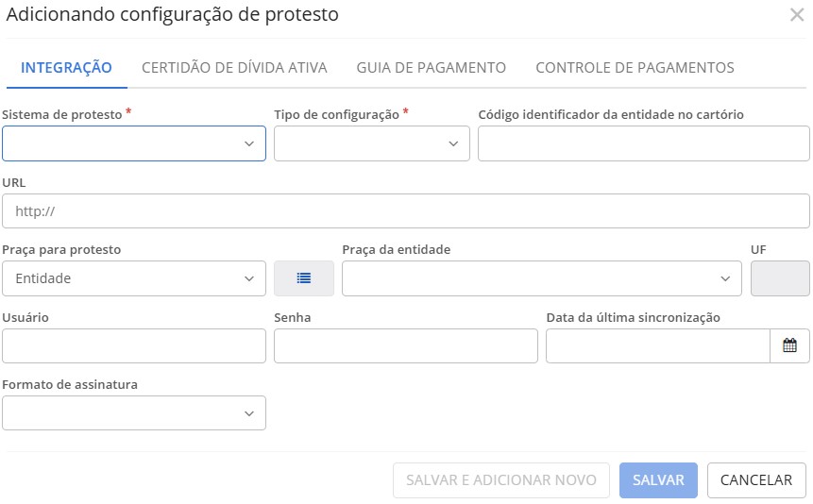This screenshot has width=813, height=504.
Task: Focus the URL input field
Action: coord(406,211)
